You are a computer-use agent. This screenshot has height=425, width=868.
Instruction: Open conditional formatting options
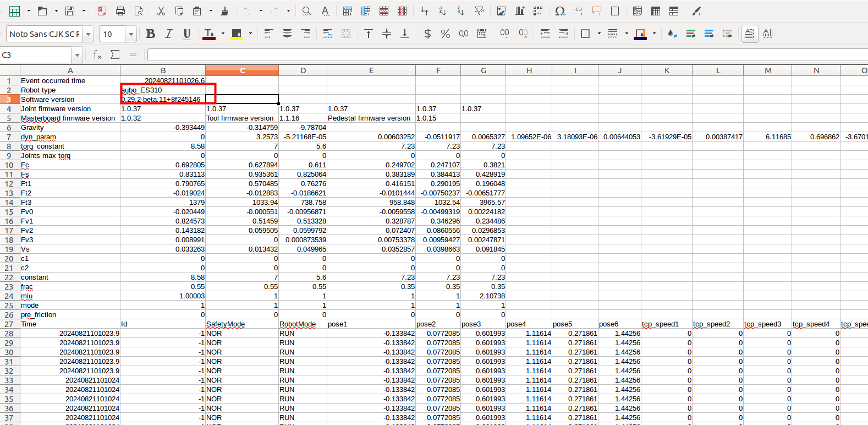672,34
